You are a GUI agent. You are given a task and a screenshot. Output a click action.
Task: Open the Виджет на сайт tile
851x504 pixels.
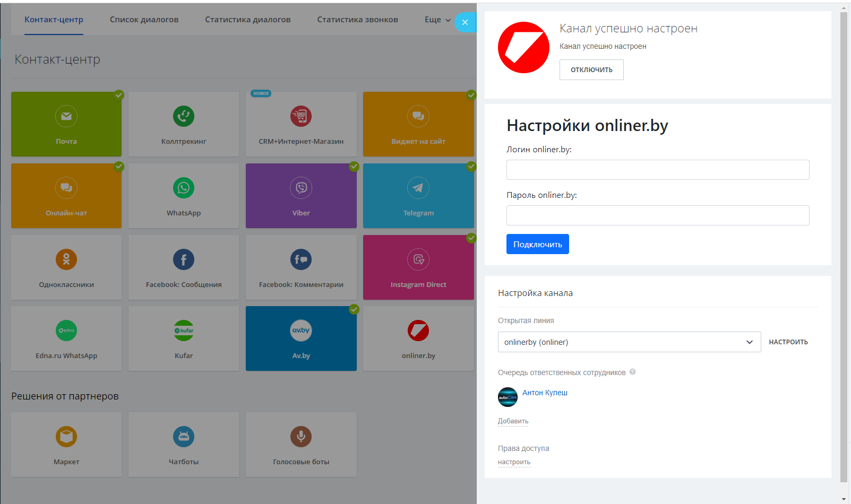[418, 124]
